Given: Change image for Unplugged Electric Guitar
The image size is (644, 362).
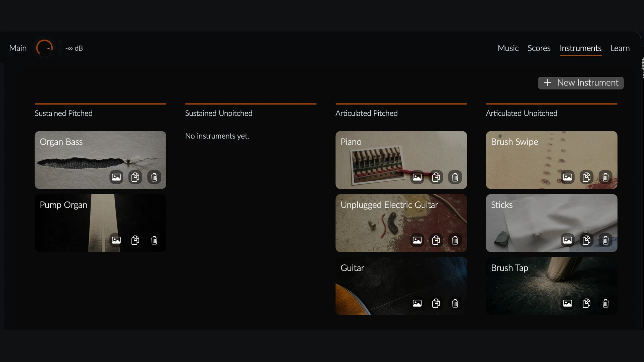Looking at the screenshot, I should (x=417, y=240).
